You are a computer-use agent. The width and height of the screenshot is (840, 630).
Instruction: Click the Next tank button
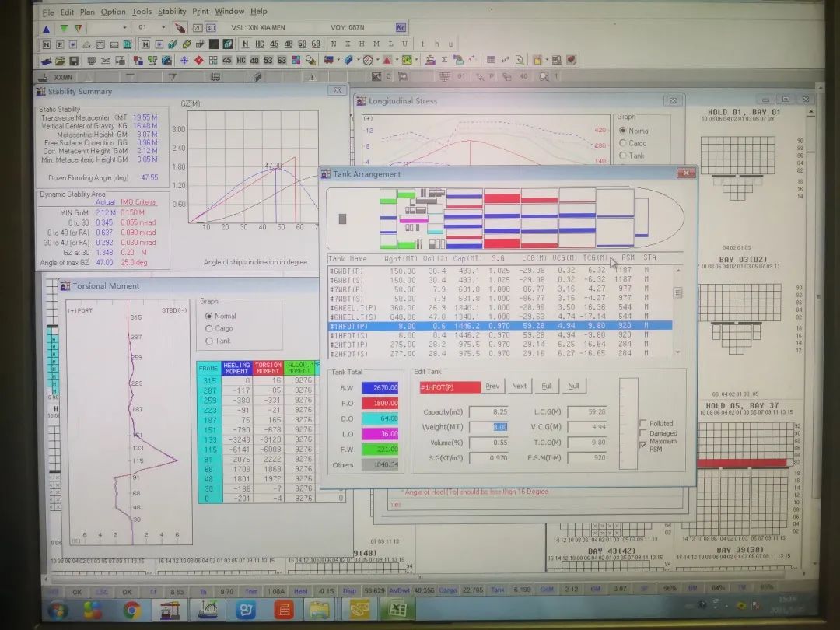519,387
